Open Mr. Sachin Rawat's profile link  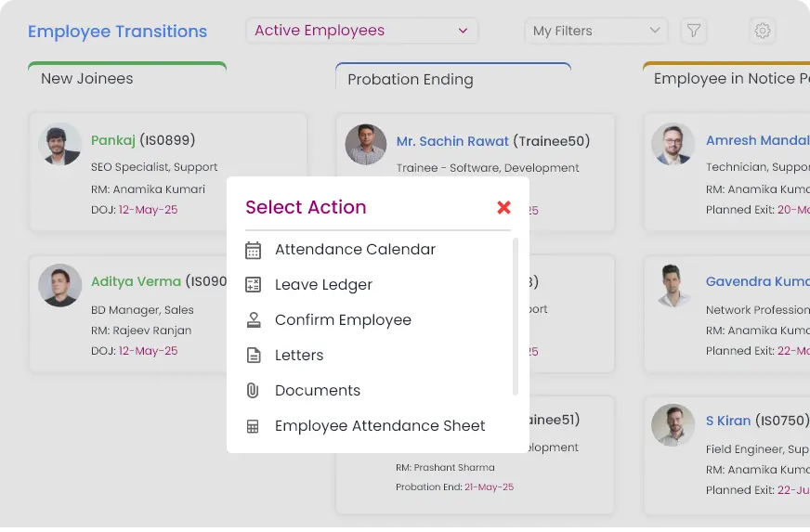click(452, 142)
